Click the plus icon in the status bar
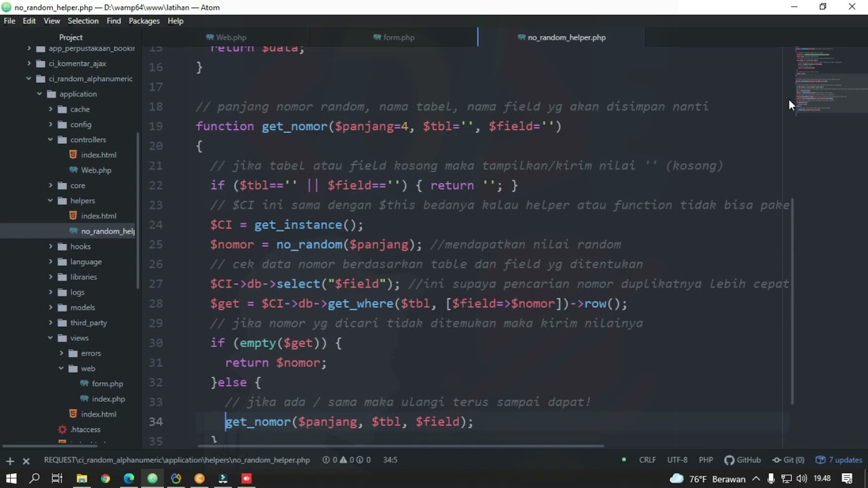 coord(10,461)
